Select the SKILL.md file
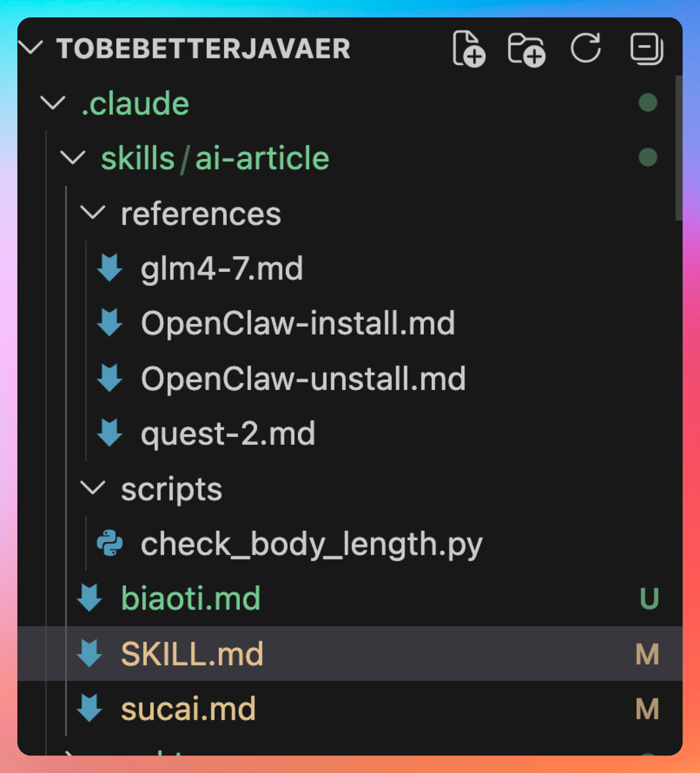700x773 pixels. [x=192, y=654]
